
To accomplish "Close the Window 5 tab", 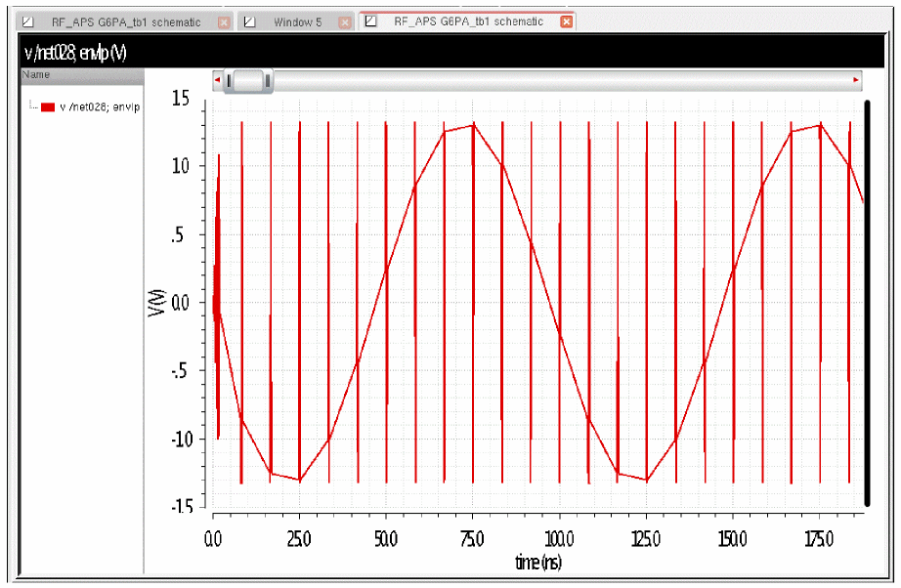I will [346, 21].
